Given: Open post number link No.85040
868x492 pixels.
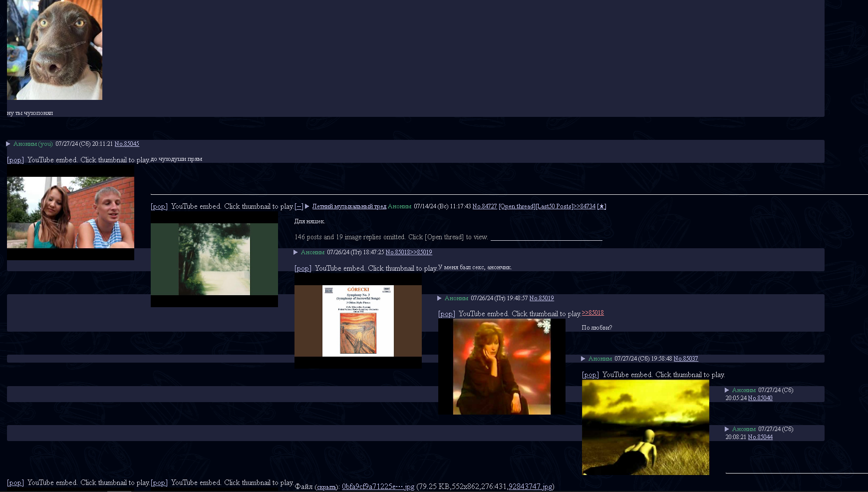Looking at the screenshot, I should click(760, 398).
